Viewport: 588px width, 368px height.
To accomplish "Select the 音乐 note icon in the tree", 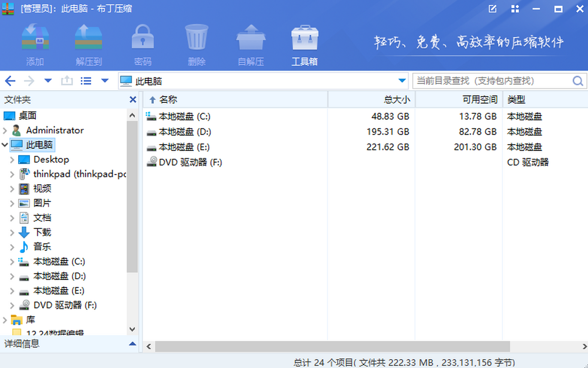I will [x=24, y=247].
